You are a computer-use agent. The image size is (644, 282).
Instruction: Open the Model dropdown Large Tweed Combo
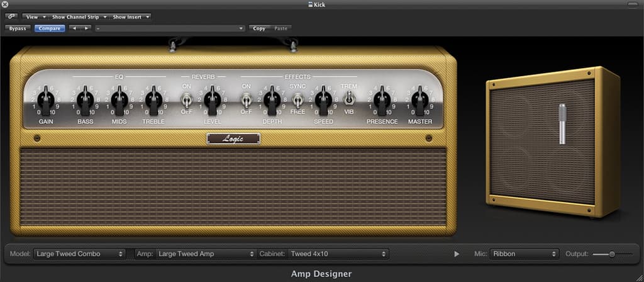pos(80,254)
